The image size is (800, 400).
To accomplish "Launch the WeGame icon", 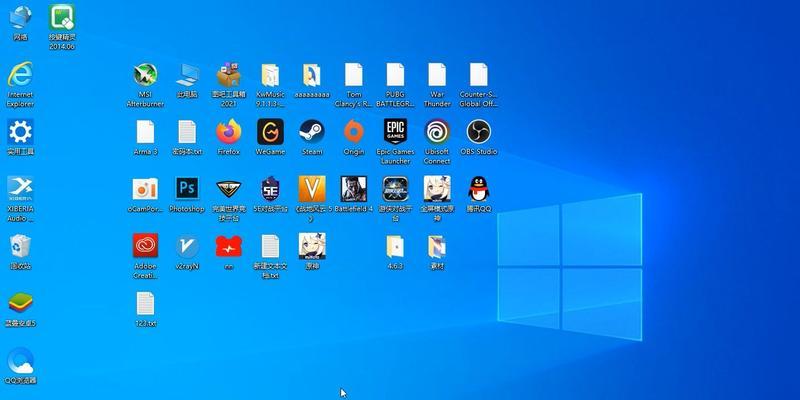I will [x=270, y=132].
